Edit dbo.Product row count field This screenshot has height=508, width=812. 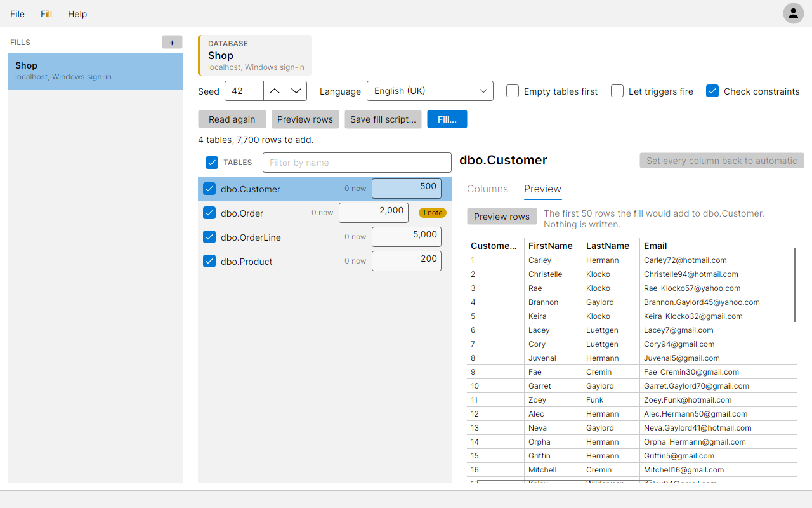pos(407,261)
